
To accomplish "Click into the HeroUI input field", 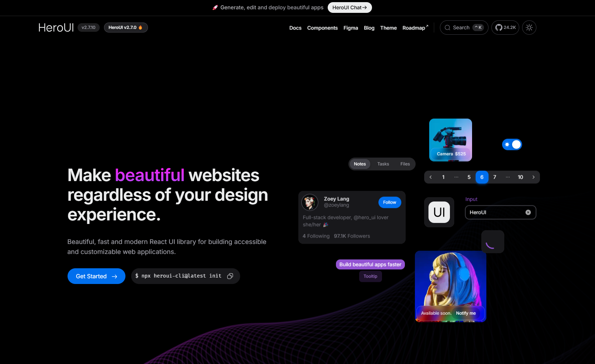I will pos(495,213).
